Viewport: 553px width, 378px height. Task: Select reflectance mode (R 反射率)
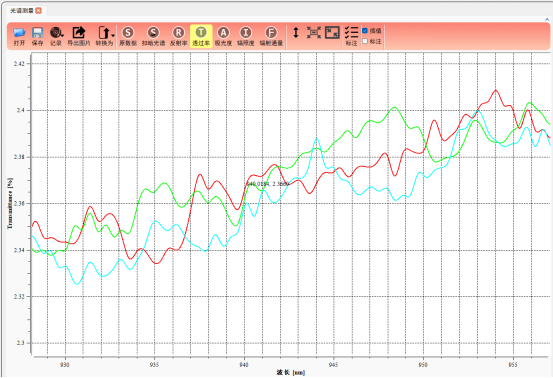pos(178,36)
